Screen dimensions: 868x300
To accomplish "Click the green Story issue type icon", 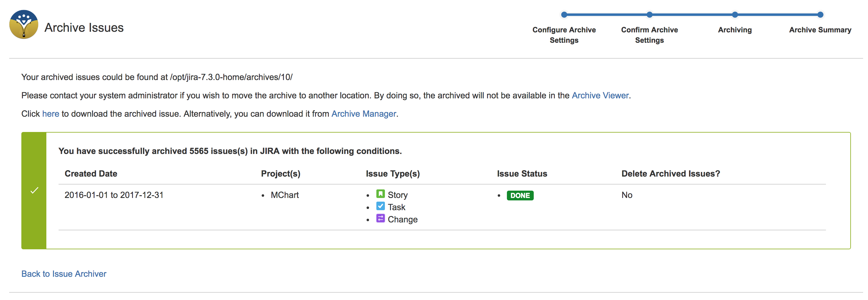I will coord(380,194).
